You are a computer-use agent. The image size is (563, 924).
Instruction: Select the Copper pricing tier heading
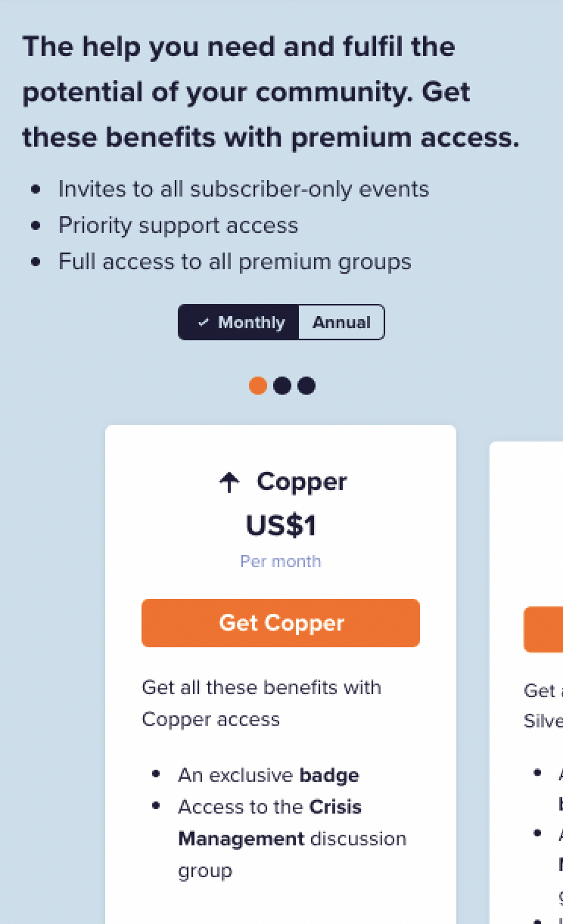coord(302,482)
